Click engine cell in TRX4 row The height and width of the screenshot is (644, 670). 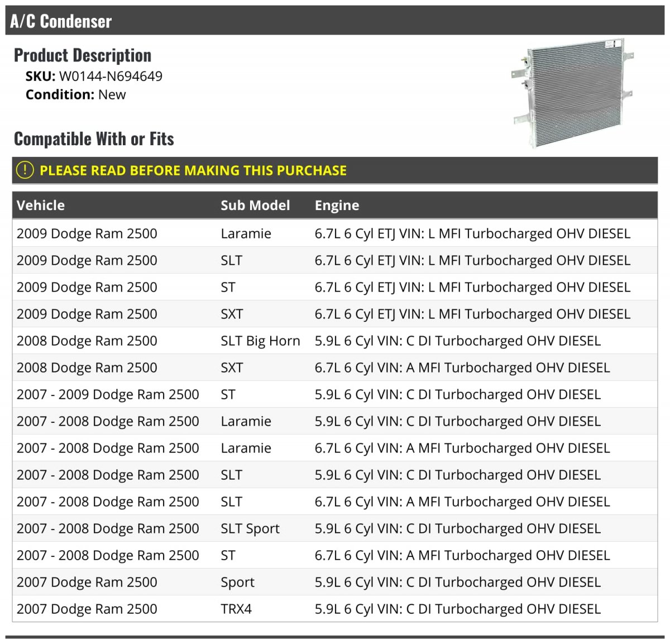[x=458, y=609]
